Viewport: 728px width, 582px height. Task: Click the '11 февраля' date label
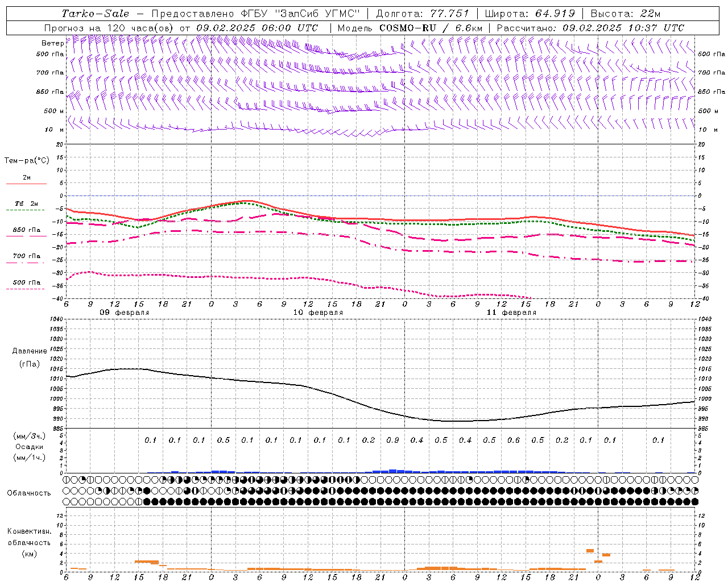pos(511,313)
